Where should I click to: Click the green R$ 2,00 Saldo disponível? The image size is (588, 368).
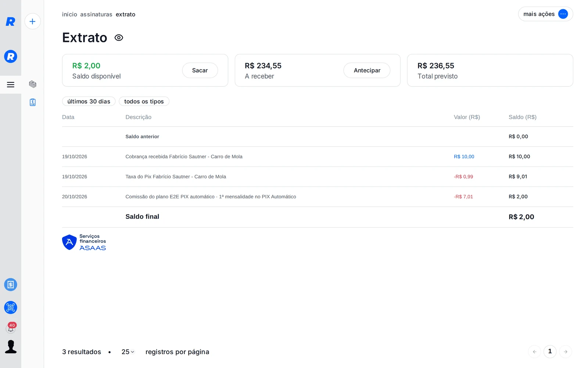86,66
